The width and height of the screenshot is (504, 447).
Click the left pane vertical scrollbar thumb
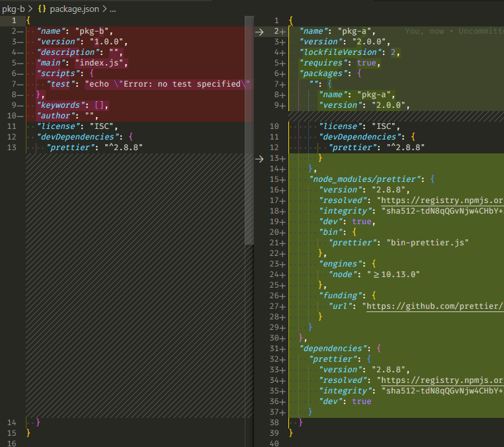click(249, 130)
